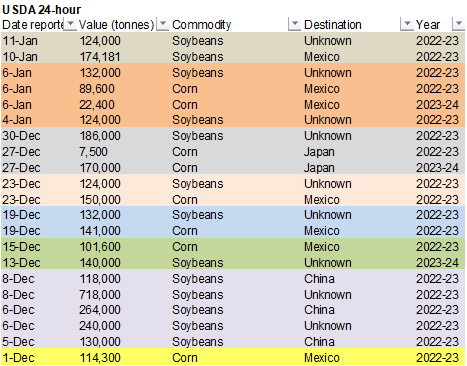
Task: Select the 30-Dec date cell
Action: (21, 136)
